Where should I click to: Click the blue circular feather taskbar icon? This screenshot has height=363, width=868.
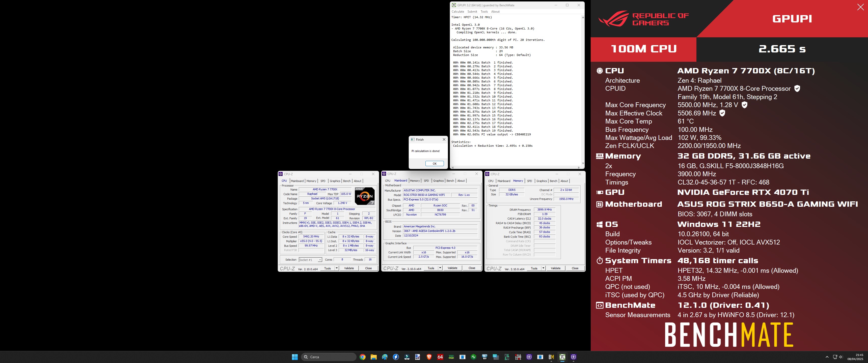[x=396, y=357]
